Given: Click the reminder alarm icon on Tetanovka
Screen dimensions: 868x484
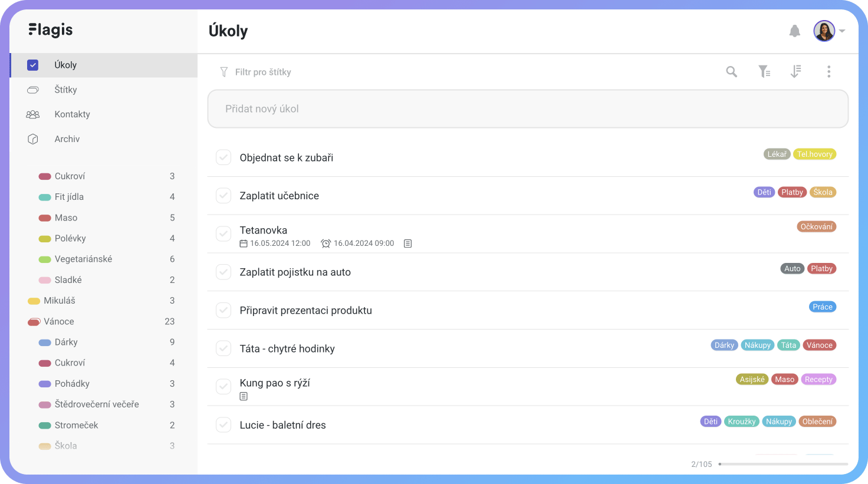Looking at the screenshot, I should point(325,243).
